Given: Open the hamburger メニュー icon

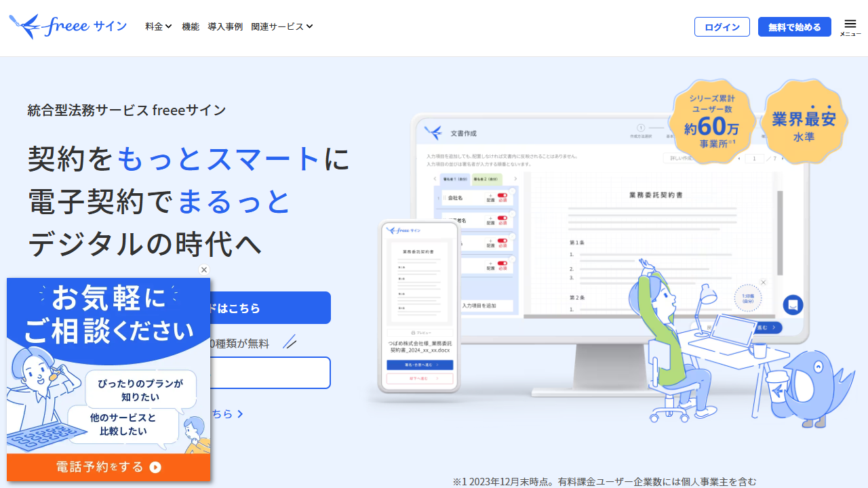Looking at the screenshot, I should click(x=850, y=27).
